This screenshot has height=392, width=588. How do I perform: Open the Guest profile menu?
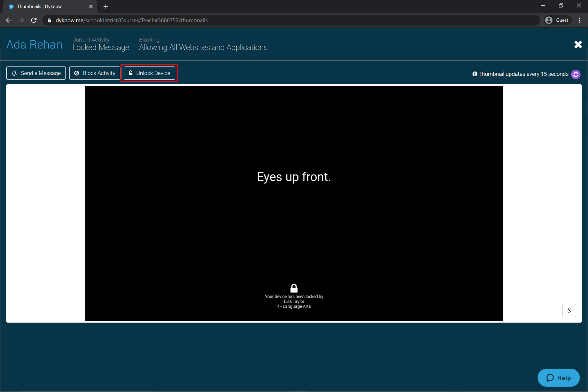pos(557,20)
